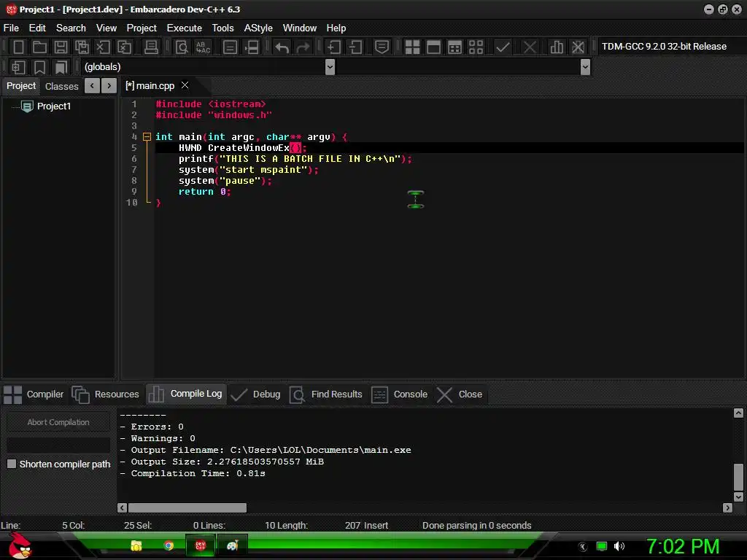Click the Compile and Run icon
The image size is (747, 560).
[454, 47]
